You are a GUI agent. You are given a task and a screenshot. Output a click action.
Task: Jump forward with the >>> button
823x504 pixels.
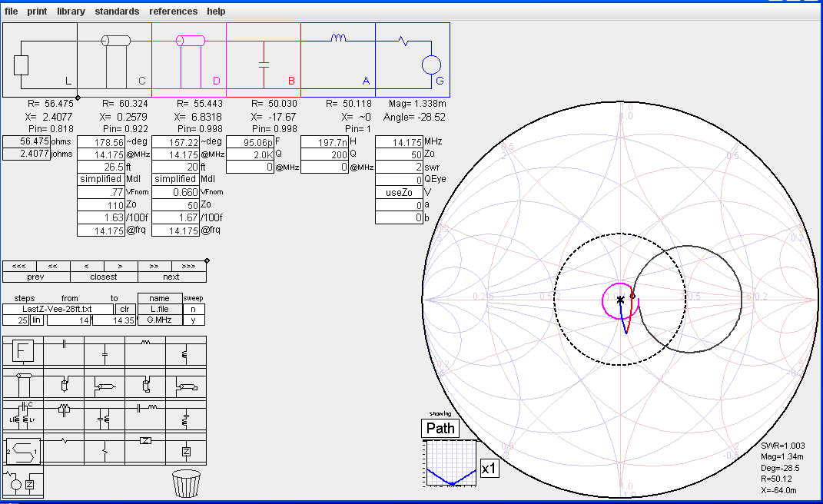188,266
